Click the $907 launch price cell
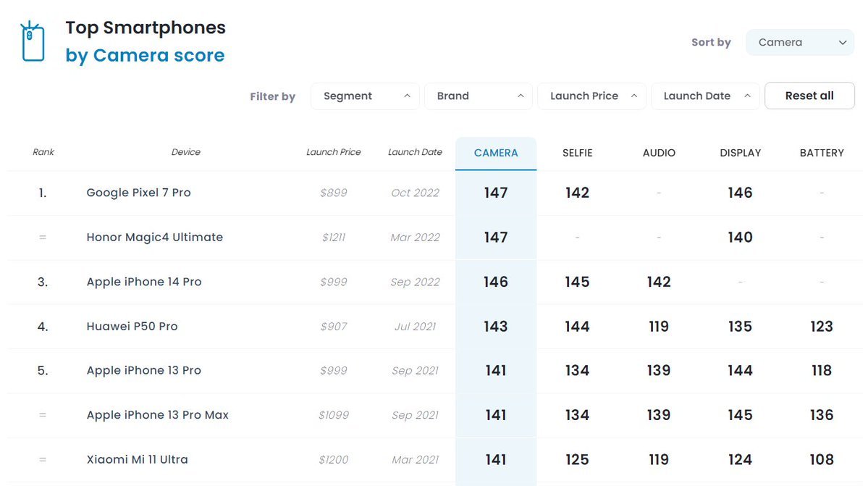Screen dimensions: 868x486 [333, 327]
